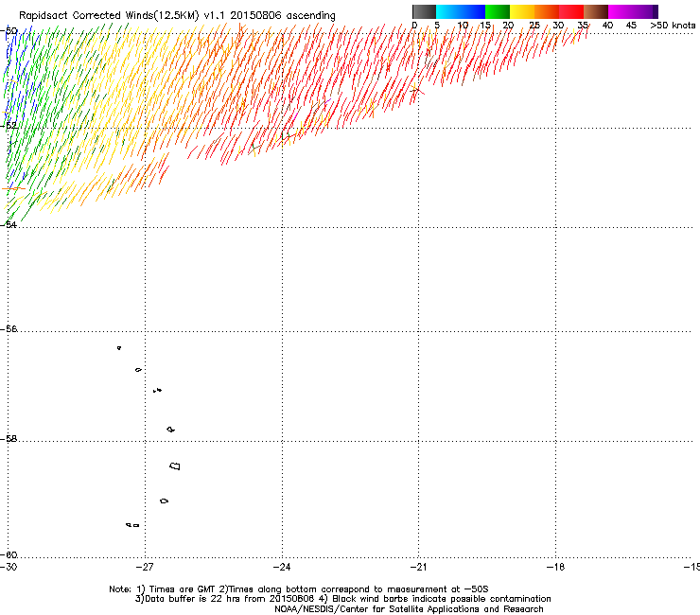The image size is (700, 615).
Task: Click the '-30' longitude axis label
Action: coord(9,567)
